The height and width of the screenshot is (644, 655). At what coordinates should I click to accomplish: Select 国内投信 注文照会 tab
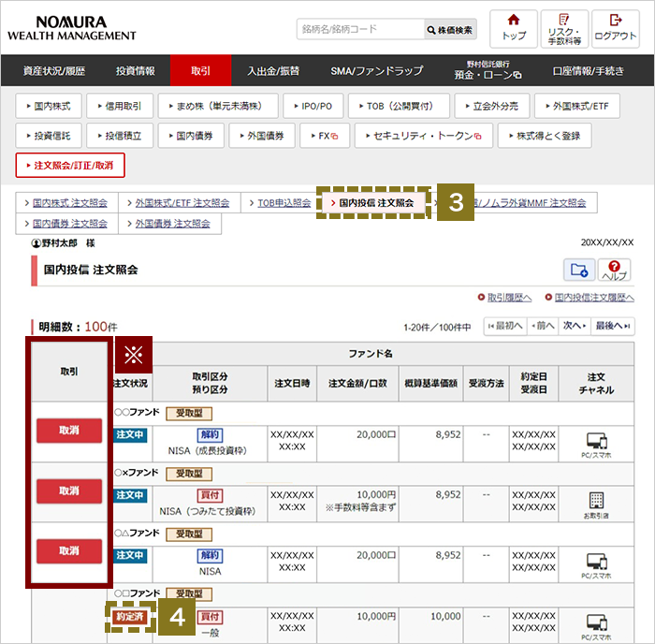[373, 203]
